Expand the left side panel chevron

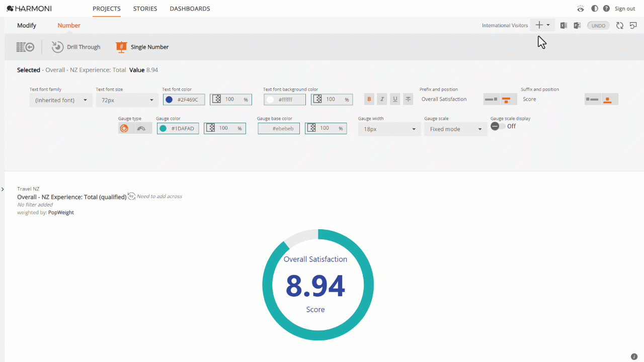click(3, 189)
